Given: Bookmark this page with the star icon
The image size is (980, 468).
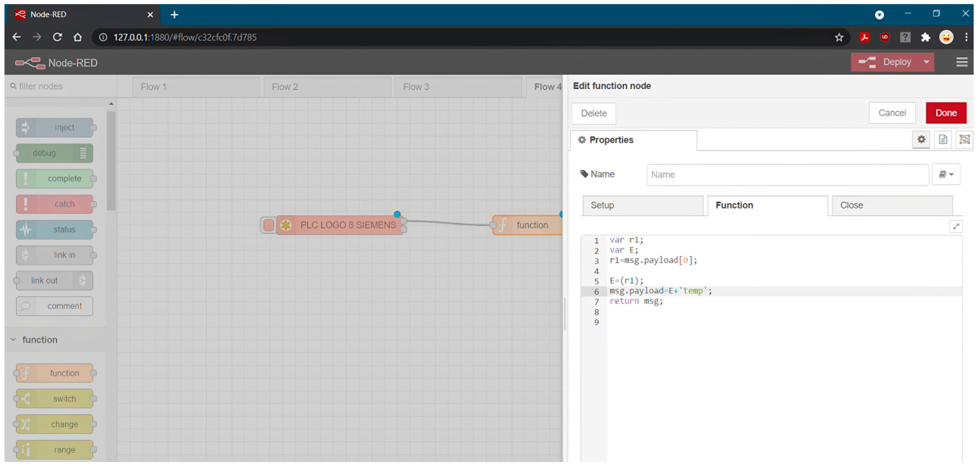Looking at the screenshot, I should click(x=839, y=37).
